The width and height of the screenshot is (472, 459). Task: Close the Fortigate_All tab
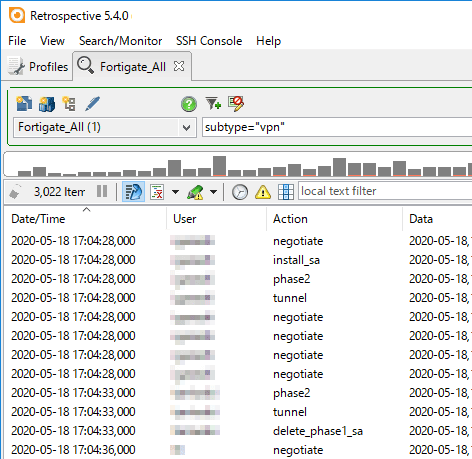[179, 66]
